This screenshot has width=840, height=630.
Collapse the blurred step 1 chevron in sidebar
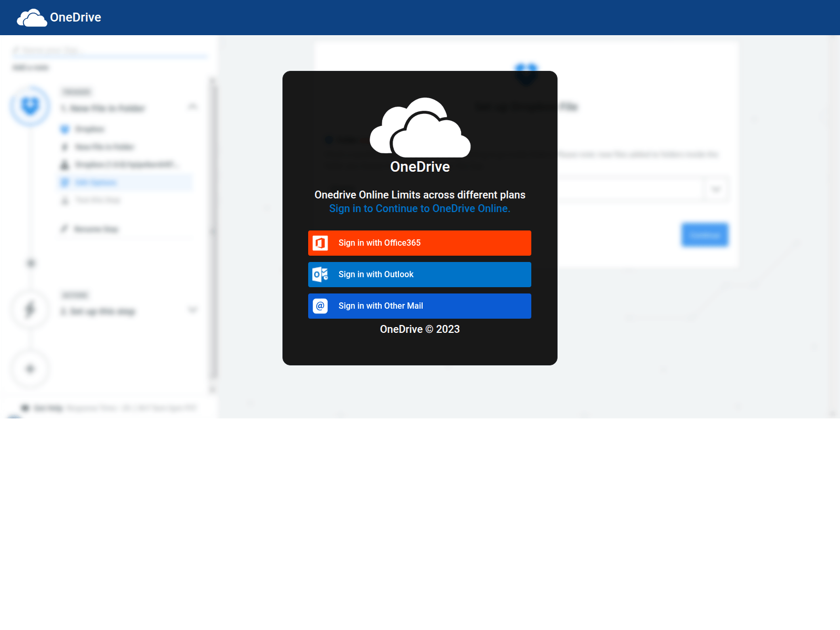click(x=193, y=107)
